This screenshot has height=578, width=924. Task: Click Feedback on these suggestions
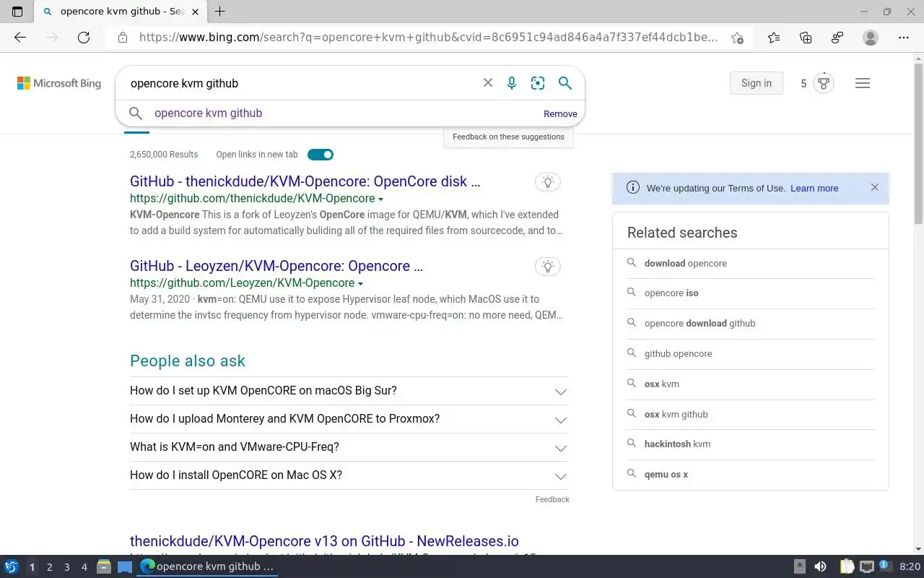pos(508,137)
